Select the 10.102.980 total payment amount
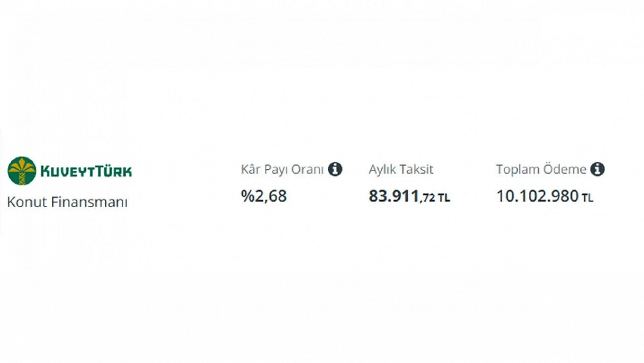 537,196
